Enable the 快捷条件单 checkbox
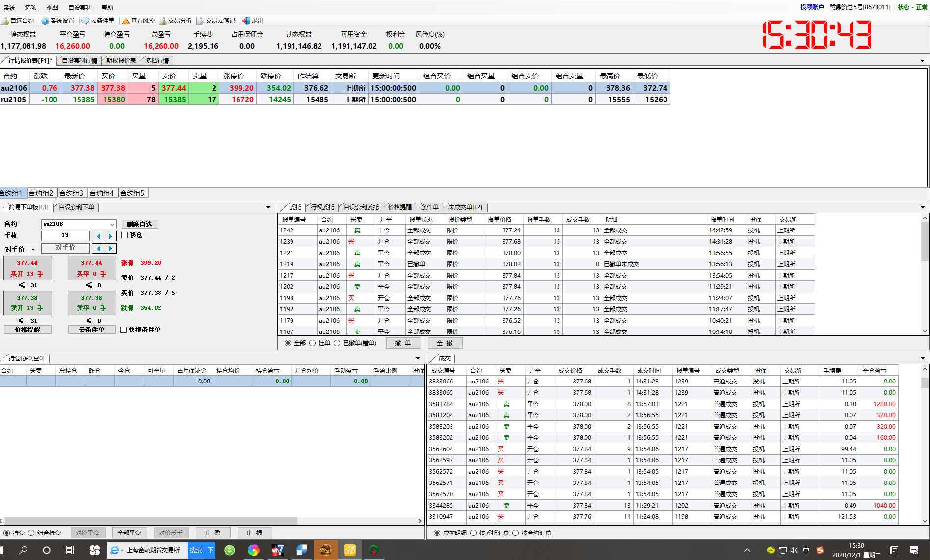 point(124,330)
